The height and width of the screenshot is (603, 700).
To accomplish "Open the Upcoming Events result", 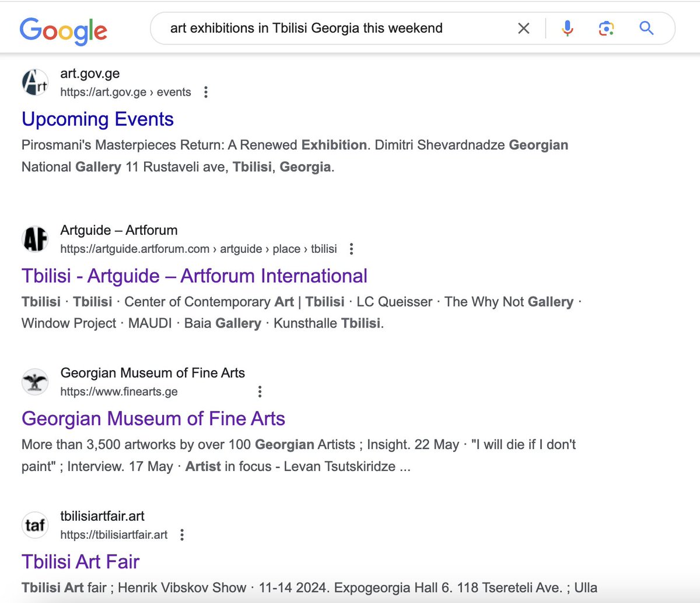I will [x=98, y=119].
